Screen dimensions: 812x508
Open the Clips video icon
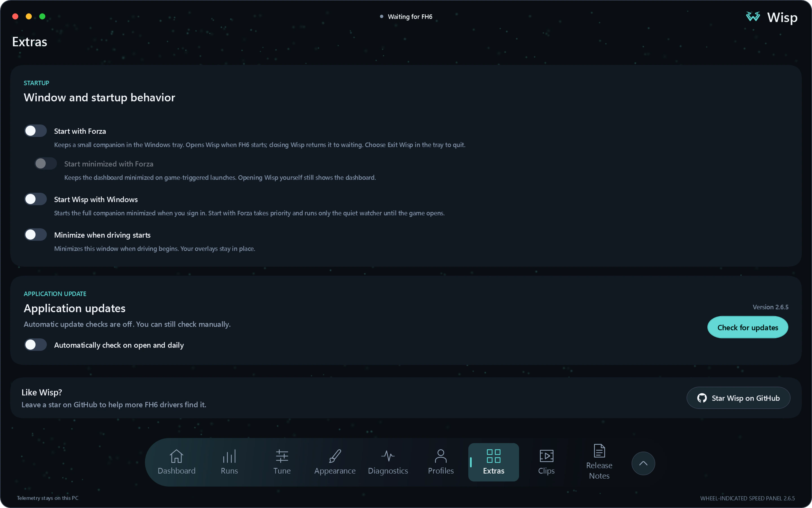coord(546,456)
